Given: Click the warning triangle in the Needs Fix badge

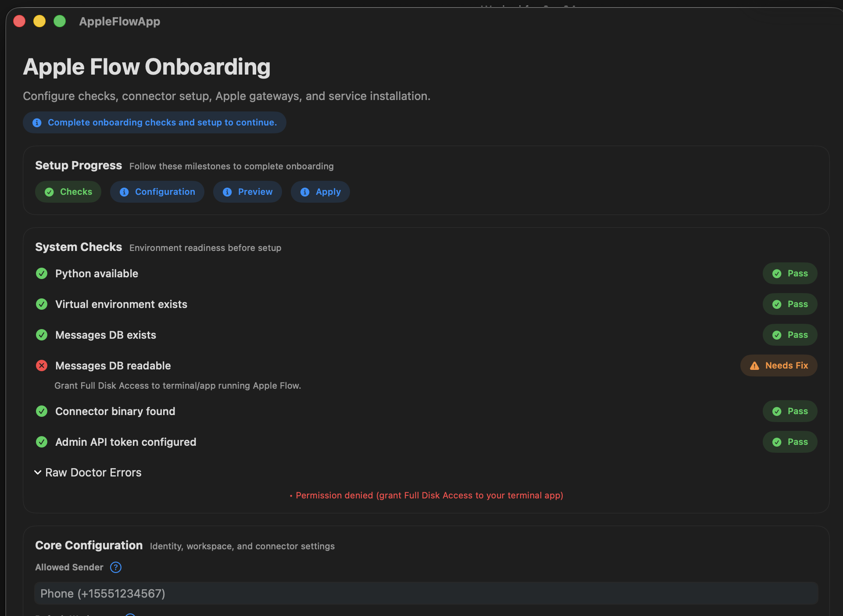Looking at the screenshot, I should (x=755, y=365).
